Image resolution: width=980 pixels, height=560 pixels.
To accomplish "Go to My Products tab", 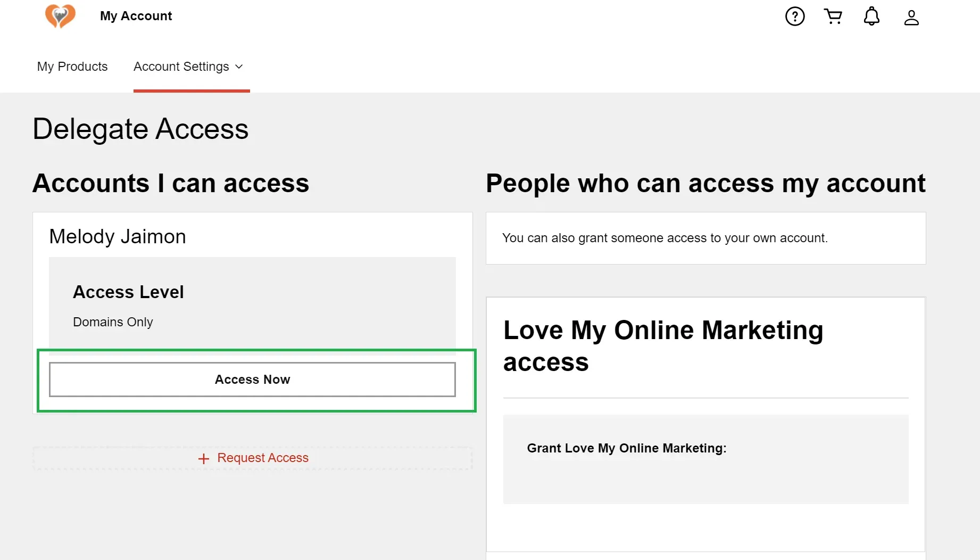I will pyautogui.click(x=72, y=67).
